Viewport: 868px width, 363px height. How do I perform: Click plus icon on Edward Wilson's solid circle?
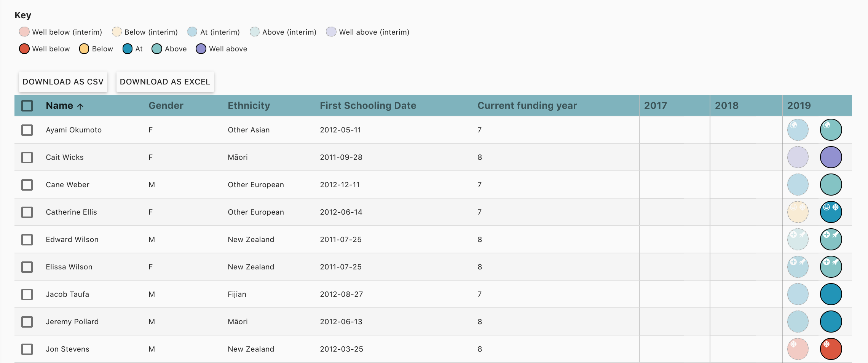pyautogui.click(x=827, y=235)
